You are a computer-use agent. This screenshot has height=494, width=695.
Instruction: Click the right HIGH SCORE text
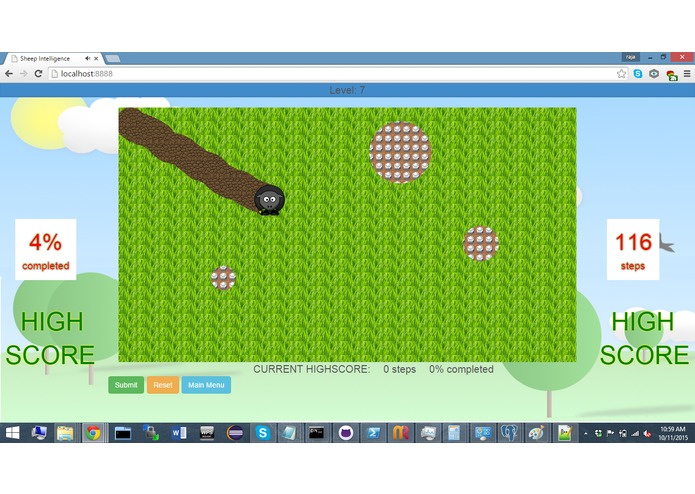[x=644, y=338]
